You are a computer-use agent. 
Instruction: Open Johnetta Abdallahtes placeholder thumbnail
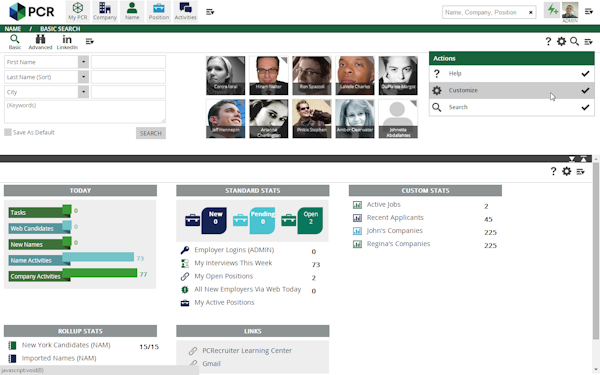398,119
